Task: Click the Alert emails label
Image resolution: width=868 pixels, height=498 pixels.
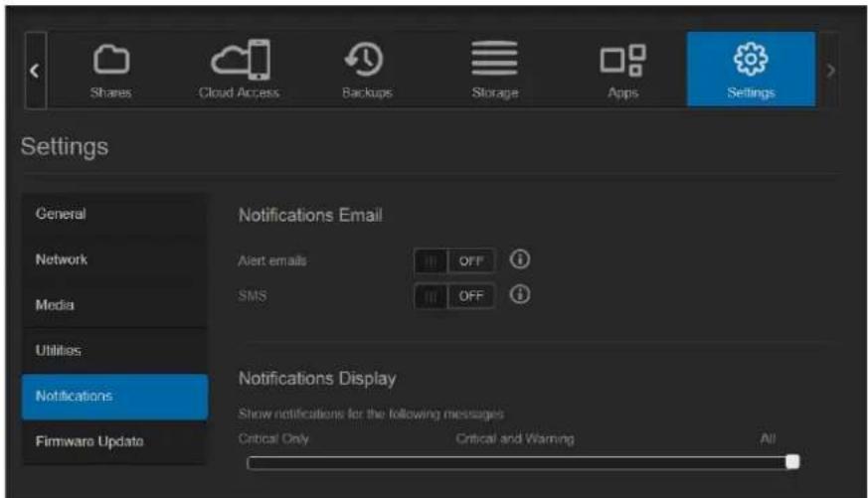Action: coord(271,260)
